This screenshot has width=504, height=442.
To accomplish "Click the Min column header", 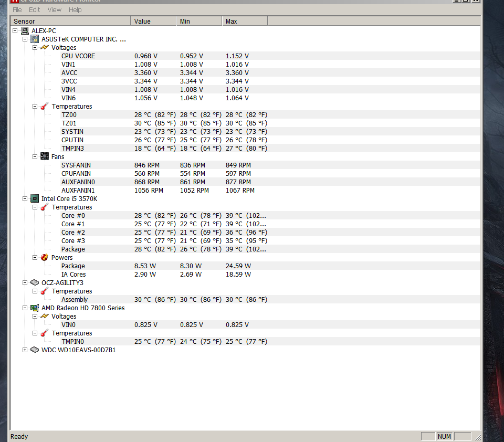I will coord(199,21).
